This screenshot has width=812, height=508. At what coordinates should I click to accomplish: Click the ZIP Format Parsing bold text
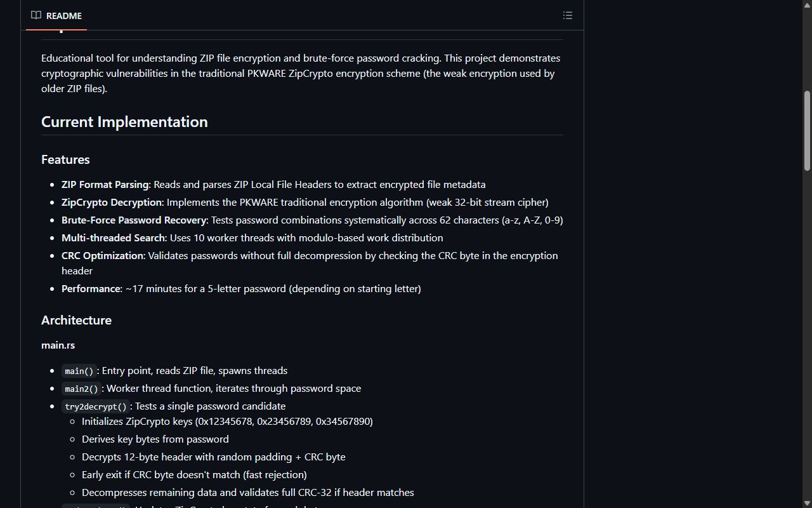coord(105,185)
